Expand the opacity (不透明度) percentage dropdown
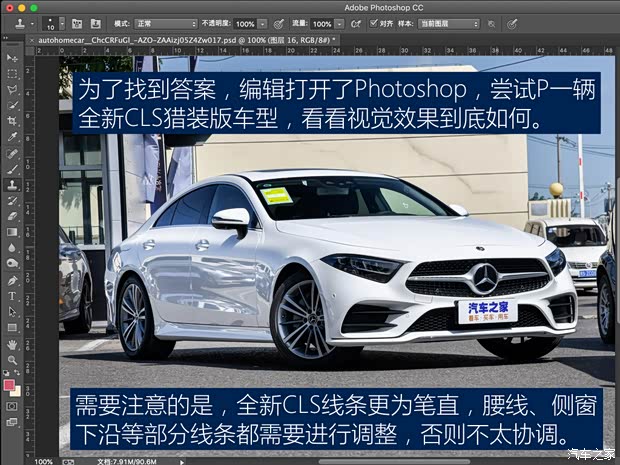Image resolution: width=620 pixels, height=465 pixels. pyautogui.click(x=264, y=22)
